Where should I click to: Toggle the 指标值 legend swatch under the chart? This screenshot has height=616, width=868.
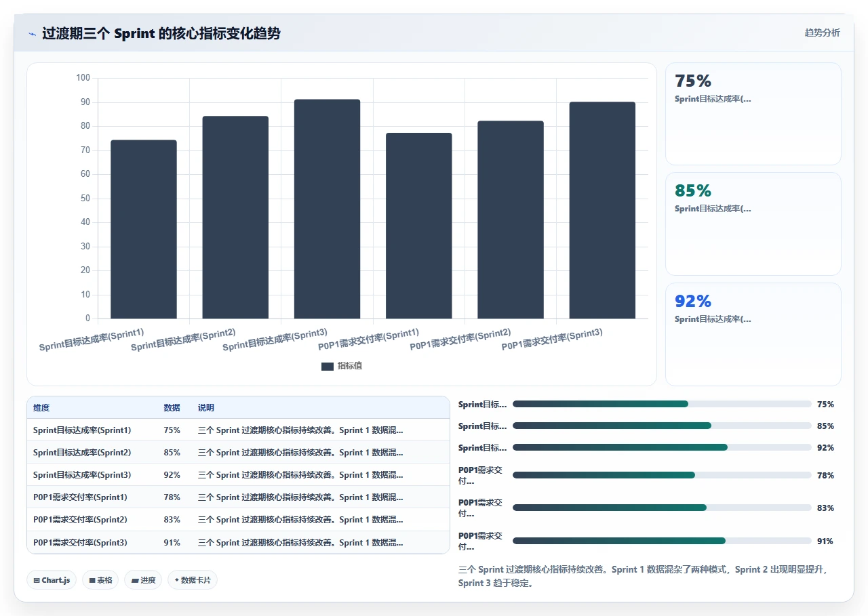[328, 366]
